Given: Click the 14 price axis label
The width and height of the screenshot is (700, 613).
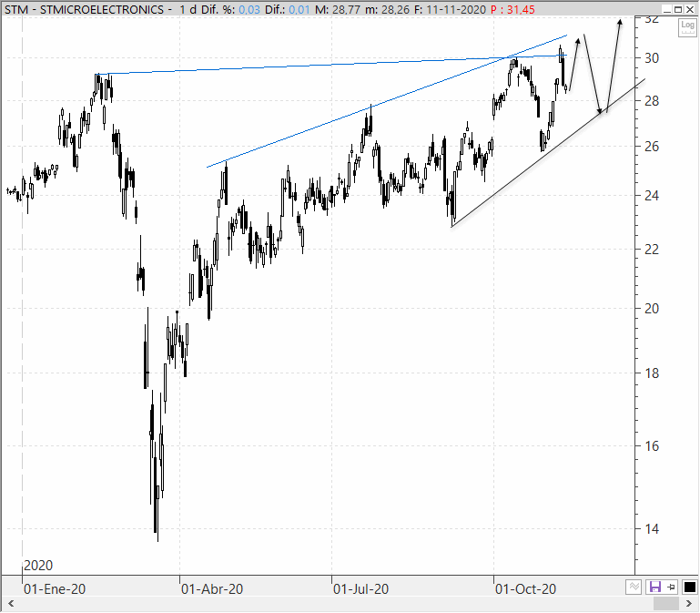Looking at the screenshot, I should point(652,529).
